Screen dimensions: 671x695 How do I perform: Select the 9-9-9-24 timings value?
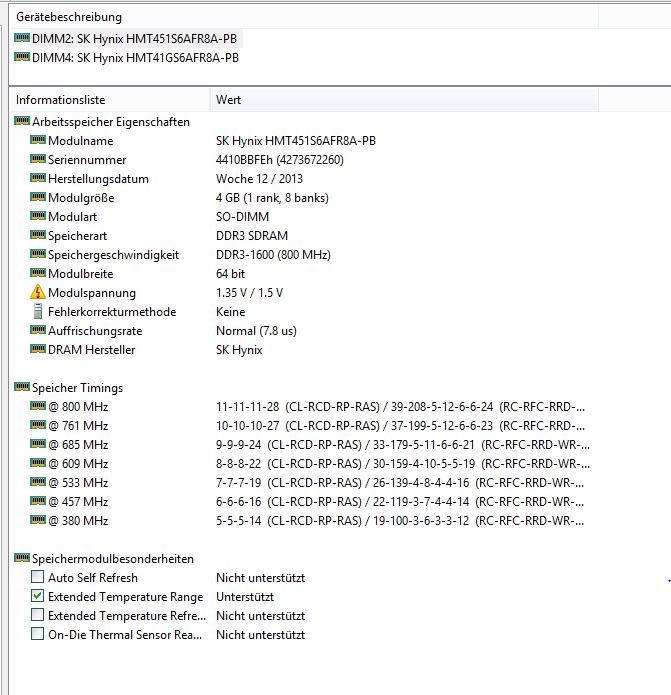[x=403, y=445]
